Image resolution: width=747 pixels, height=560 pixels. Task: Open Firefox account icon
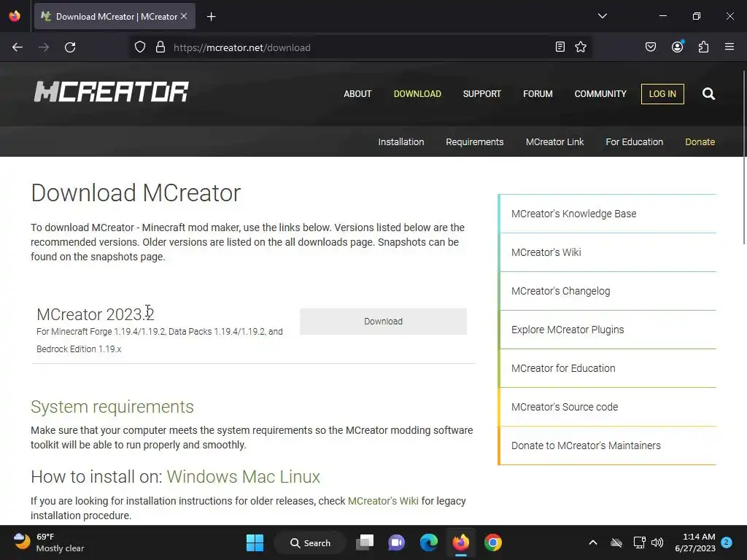coord(678,47)
